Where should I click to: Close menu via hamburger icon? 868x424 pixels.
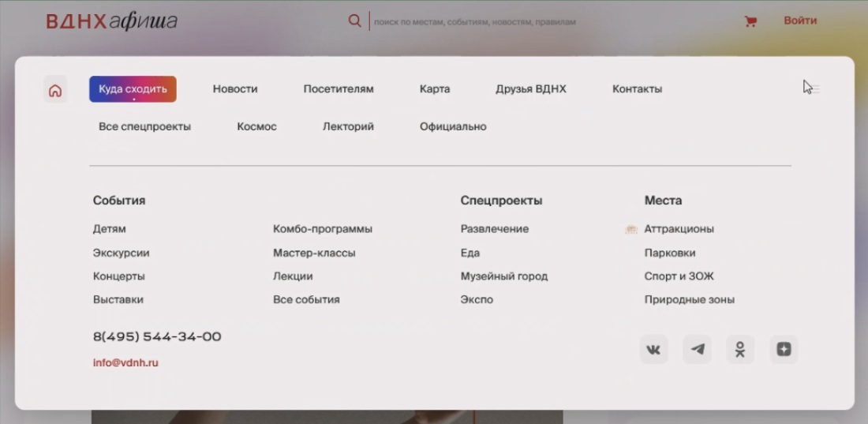pos(814,88)
